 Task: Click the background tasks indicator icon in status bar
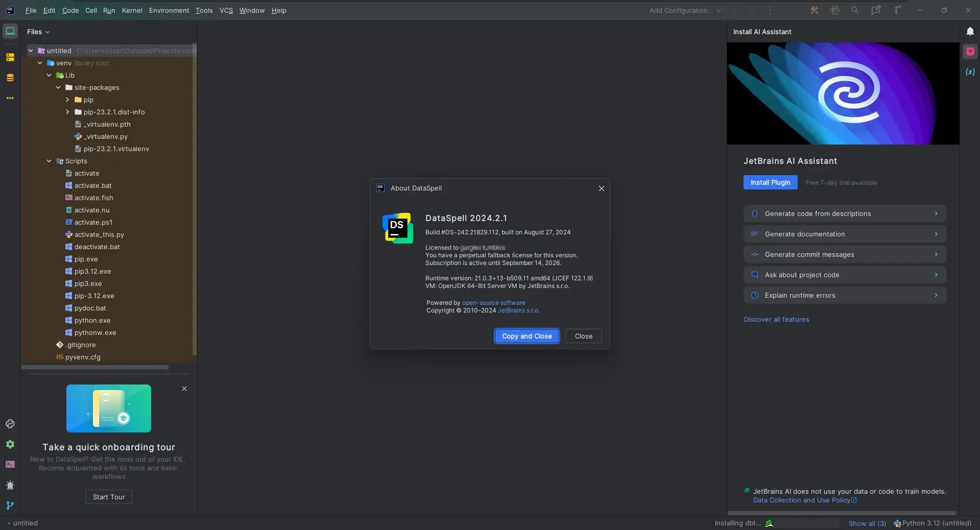(x=769, y=523)
